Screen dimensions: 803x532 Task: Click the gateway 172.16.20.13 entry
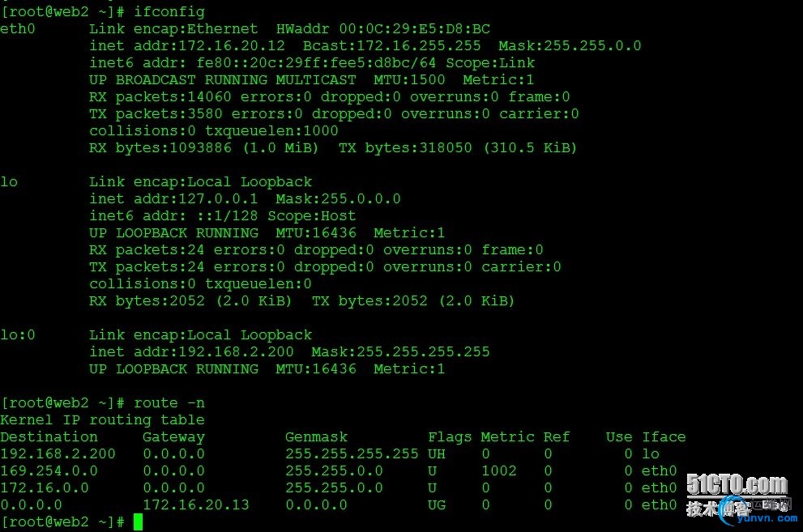coord(195,505)
